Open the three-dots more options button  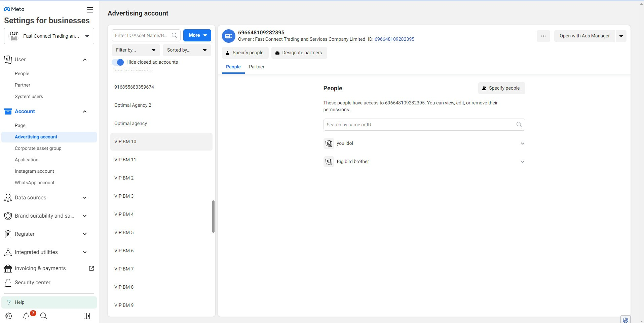pos(543,36)
